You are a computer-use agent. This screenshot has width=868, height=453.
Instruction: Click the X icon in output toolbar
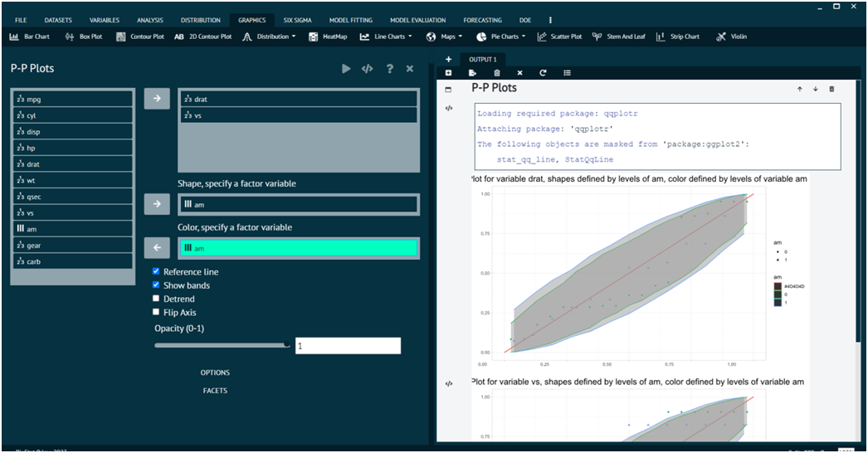tap(519, 72)
